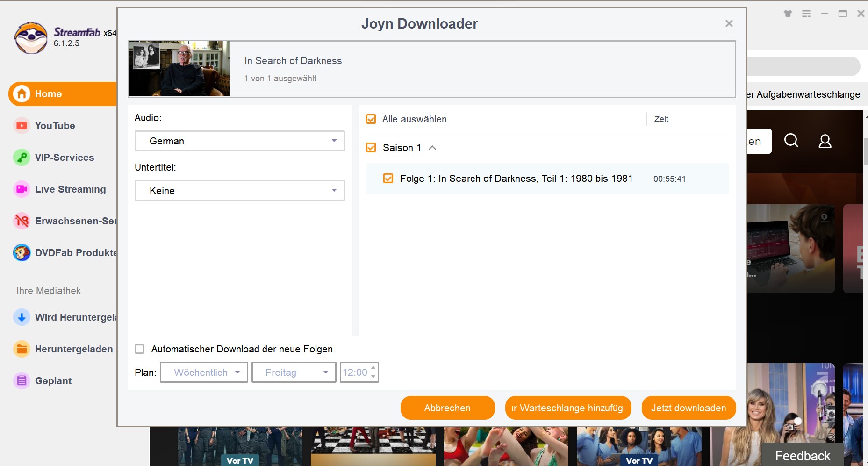Open DVDFab Produkte in sidebar
The image size is (868, 466).
pos(76,253)
